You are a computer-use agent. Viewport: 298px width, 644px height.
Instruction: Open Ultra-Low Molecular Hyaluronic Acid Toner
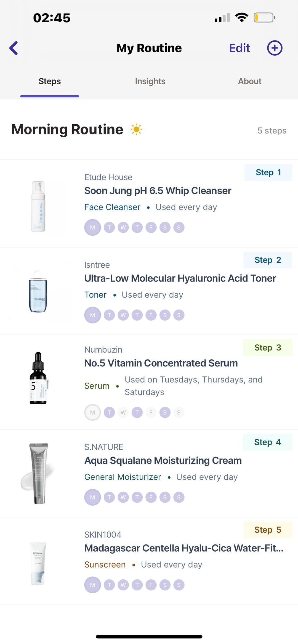[180, 278]
